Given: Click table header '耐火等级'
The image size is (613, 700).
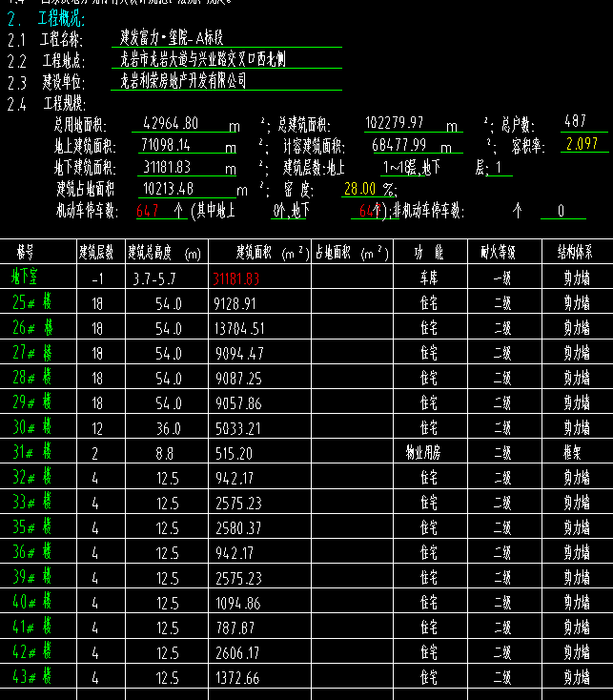Looking at the screenshot, I should (x=498, y=253).
